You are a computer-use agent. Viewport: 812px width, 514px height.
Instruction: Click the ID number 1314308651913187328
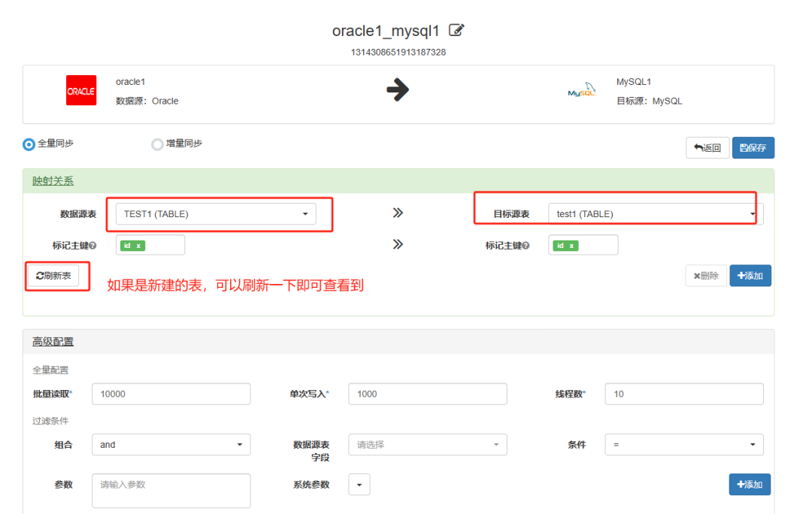398,53
